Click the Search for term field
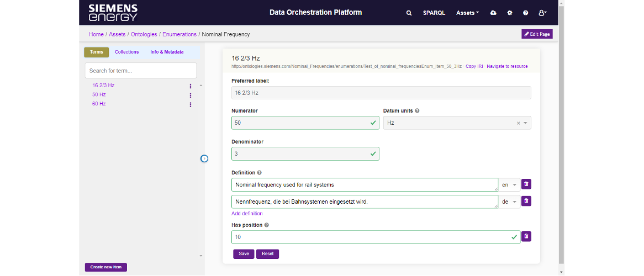The width and height of the screenshot is (644, 276). click(x=140, y=71)
